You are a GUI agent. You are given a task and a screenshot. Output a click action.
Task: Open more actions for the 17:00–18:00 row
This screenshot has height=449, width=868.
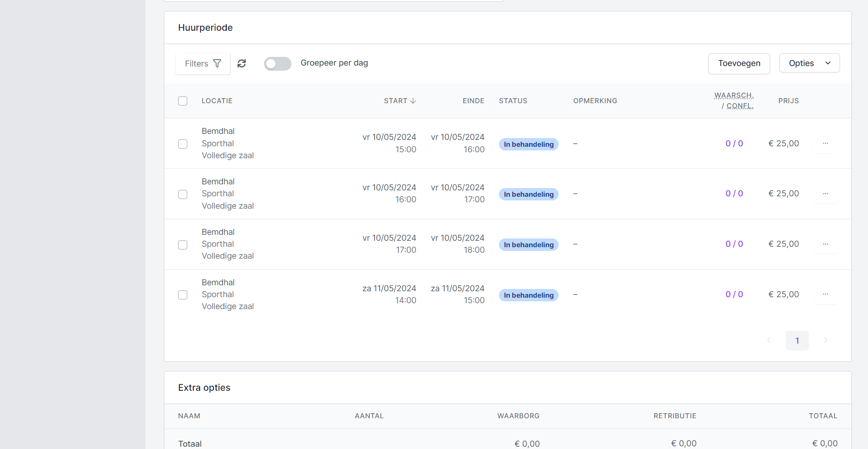[825, 244]
